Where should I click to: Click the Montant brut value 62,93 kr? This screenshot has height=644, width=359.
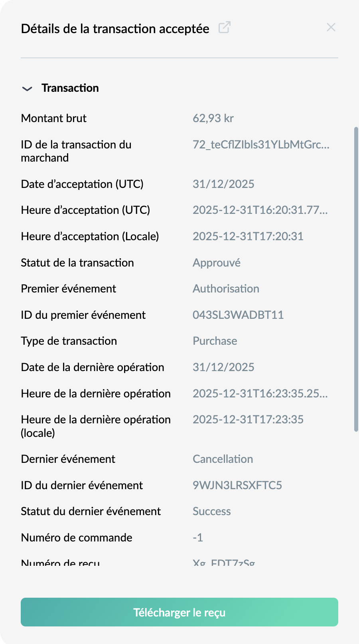tap(213, 119)
